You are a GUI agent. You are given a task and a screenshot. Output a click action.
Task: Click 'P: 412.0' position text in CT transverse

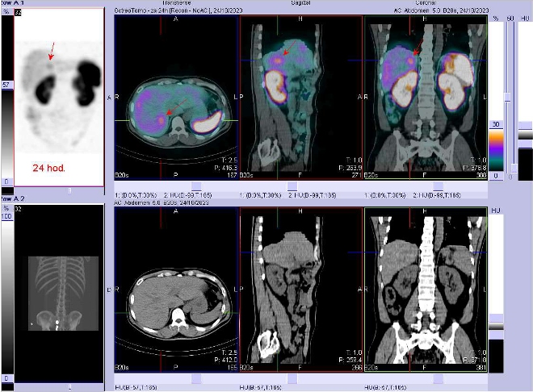coord(225,360)
